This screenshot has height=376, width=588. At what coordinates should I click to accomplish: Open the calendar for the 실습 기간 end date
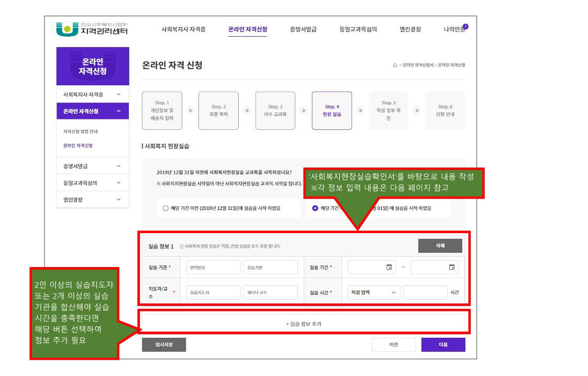click(452, 267)
